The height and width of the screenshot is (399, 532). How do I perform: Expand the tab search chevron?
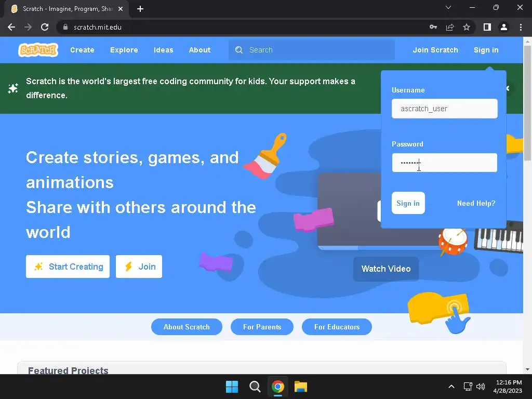448,7
